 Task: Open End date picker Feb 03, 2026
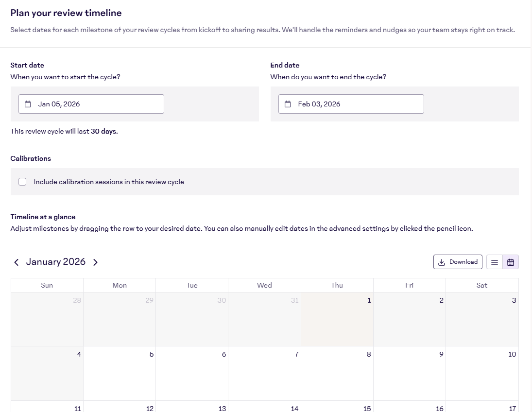tap(351, 104)
